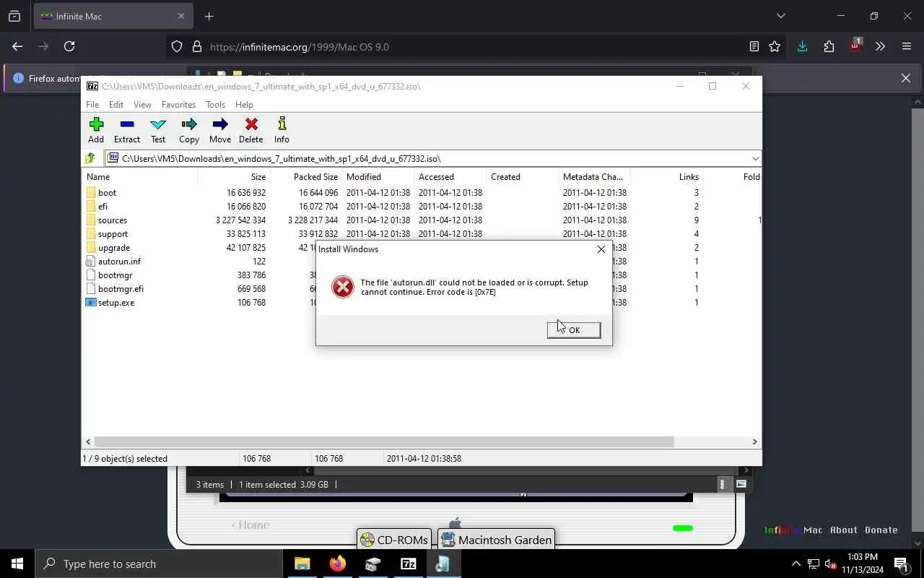Select the bootmgr.efi file
The height and width of the screenshot is (578, 924).
[x=121, y=289]
